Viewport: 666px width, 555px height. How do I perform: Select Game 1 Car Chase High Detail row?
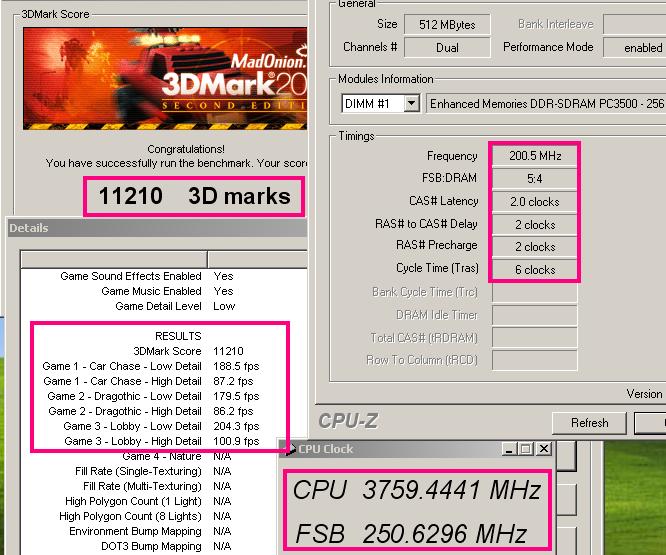tap(164, 381)
